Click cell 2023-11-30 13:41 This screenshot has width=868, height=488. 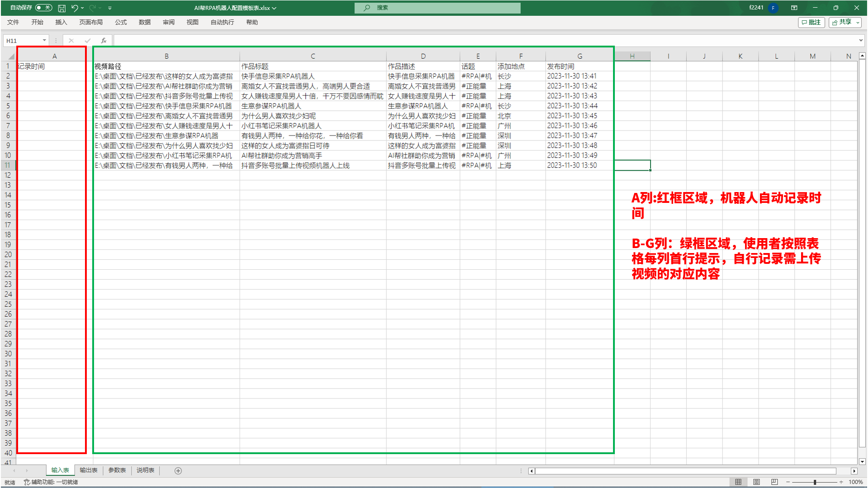[x=580, y=76]
